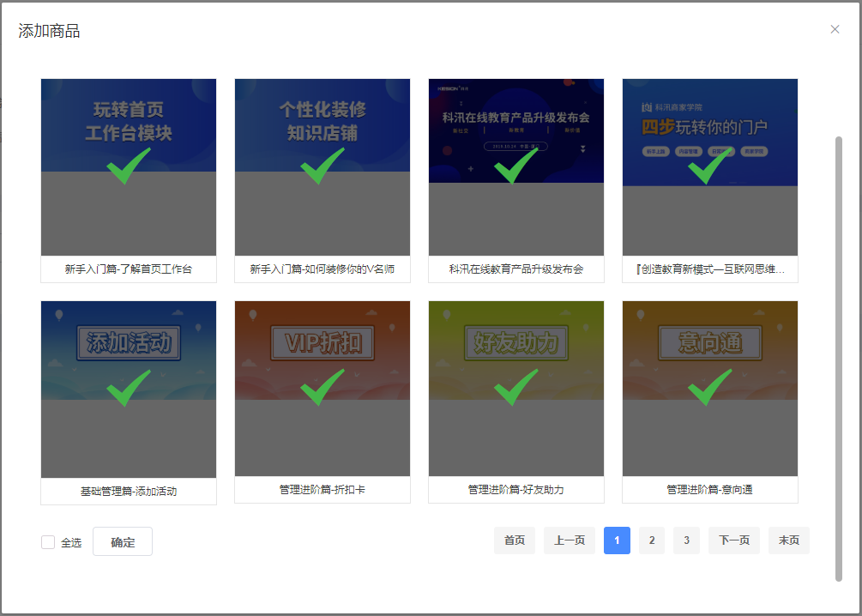Screen dimensions: 862x616
Task: Enable the 全选 select-all checkbox
Action: pos(47,541)
